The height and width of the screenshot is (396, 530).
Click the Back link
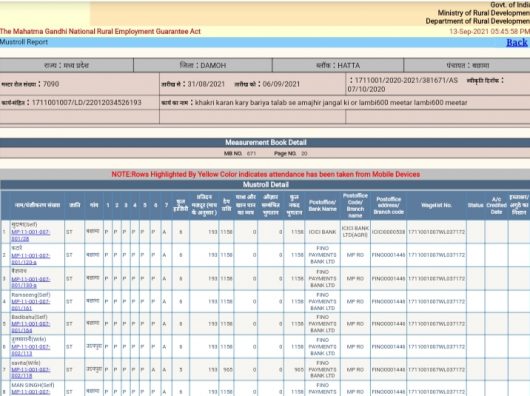tap(516, 43)
